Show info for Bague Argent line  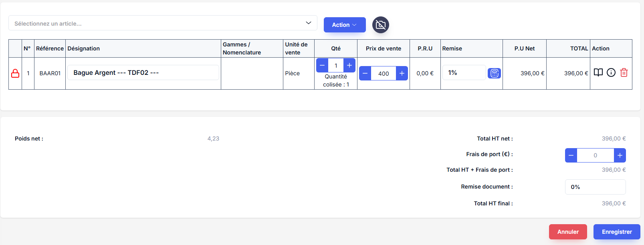611,72
